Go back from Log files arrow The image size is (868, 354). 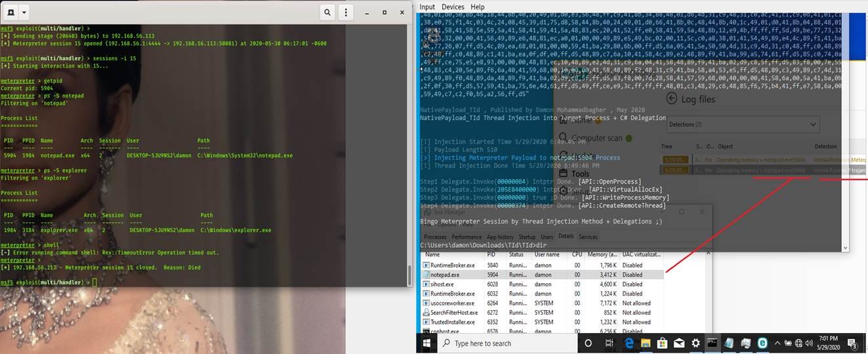tap(671, 98)
